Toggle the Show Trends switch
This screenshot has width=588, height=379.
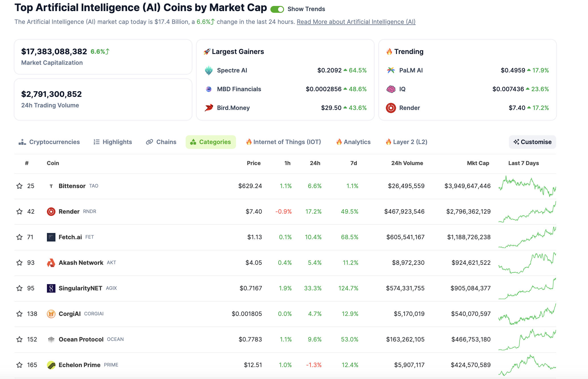(277, 9)
